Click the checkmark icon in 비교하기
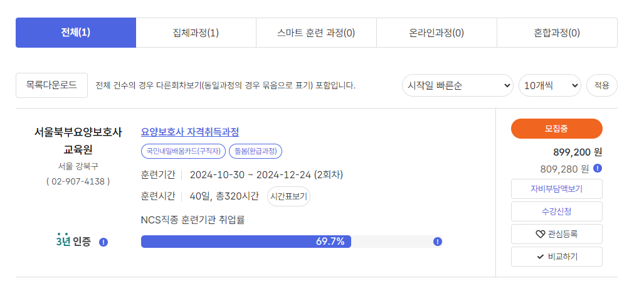The image size is (644, 288). tap(540, 257)
